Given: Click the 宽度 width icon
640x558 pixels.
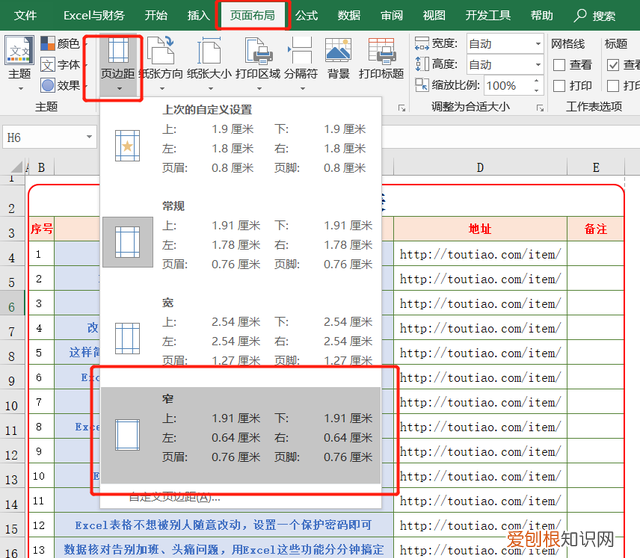Looking at the screenshot, I should pos(422,43).
